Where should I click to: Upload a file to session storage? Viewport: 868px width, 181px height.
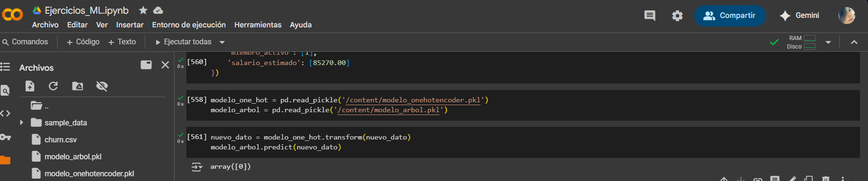30,86
